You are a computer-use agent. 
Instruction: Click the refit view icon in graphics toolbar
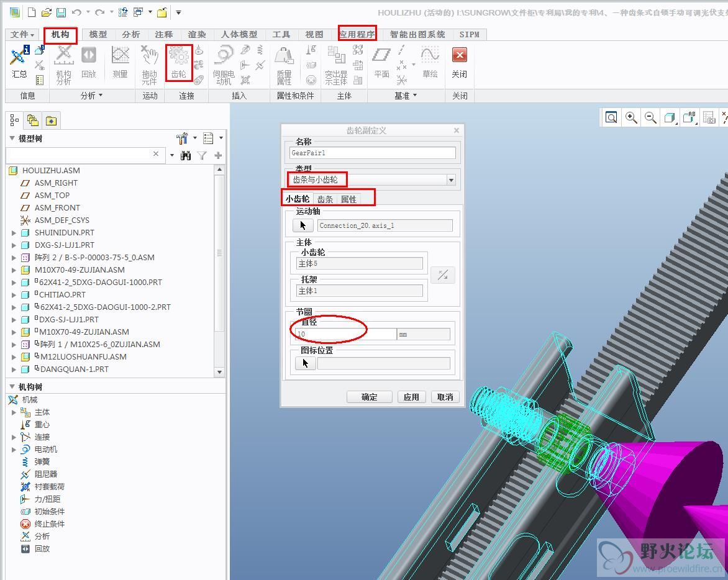(x=611, y=118)
